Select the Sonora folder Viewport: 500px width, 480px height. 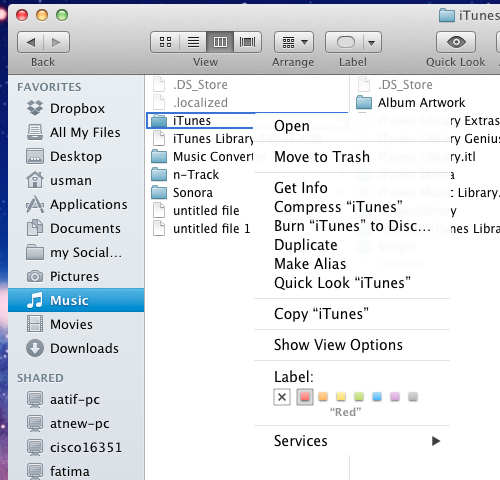click(182, 193)
